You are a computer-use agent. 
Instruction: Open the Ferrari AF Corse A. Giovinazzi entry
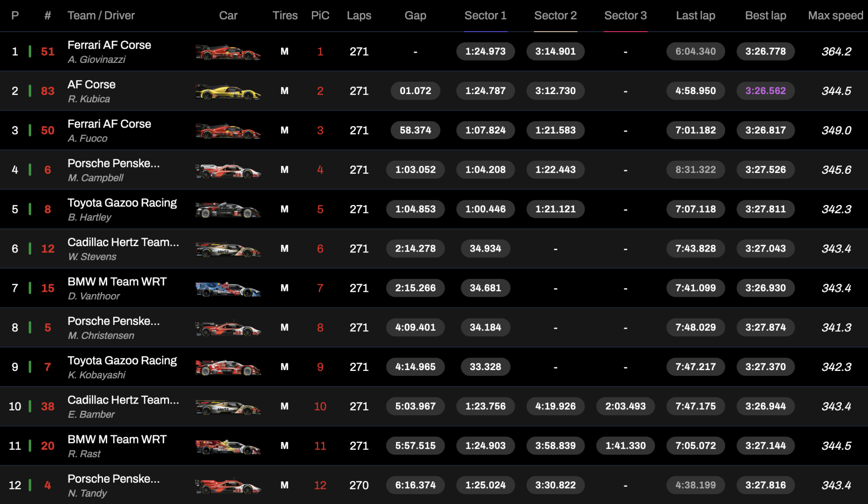coord(109,52)
